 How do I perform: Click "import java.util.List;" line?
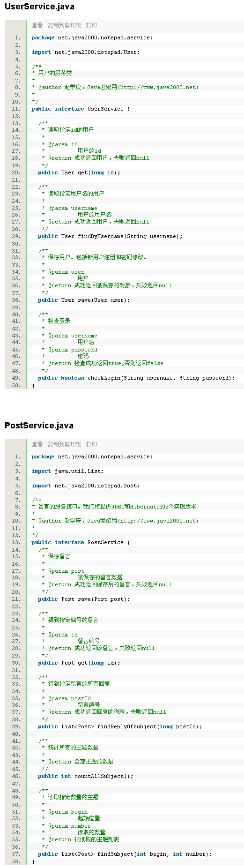coord(67,471)
